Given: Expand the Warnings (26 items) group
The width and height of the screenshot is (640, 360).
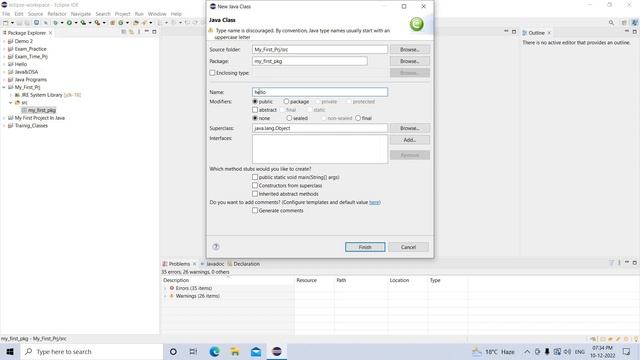Looking at the screenshot, I should click(x=165, y=296).
